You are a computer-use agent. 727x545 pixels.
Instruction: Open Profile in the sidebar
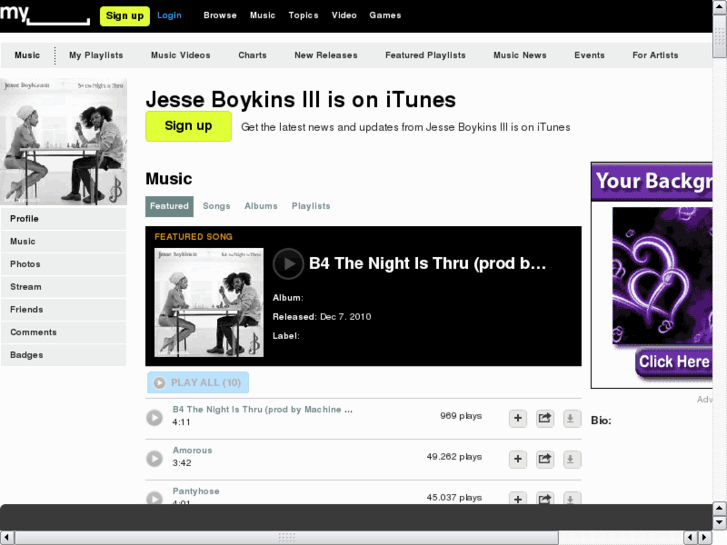click(64, 219)
